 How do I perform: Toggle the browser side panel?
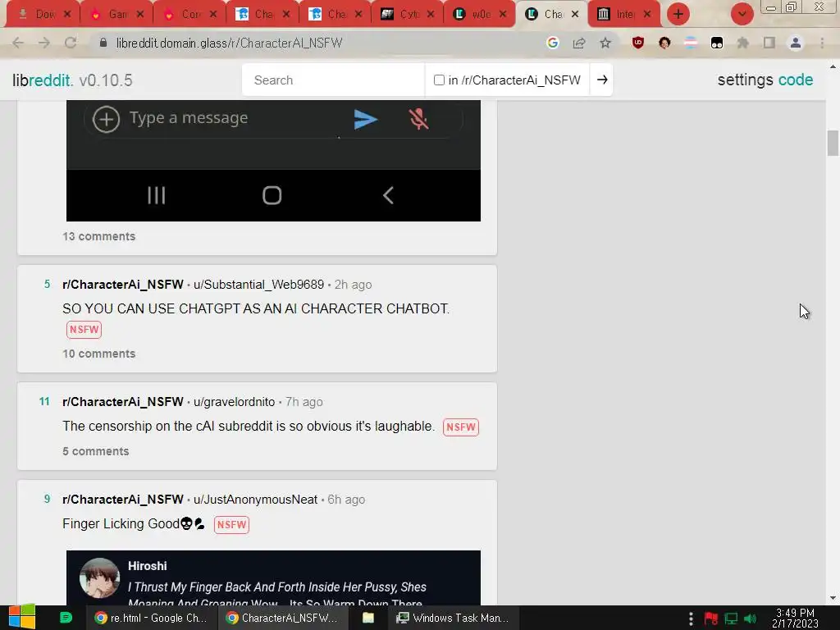coord(769,43)
